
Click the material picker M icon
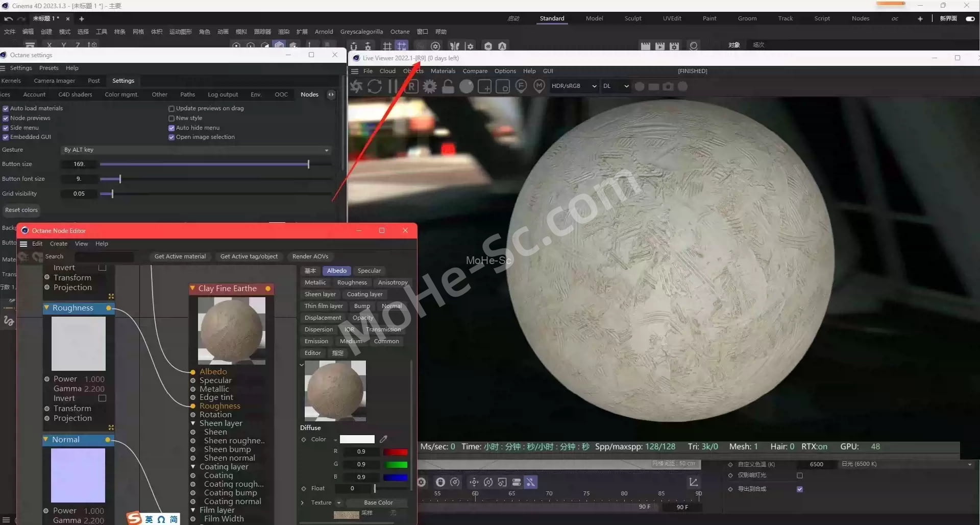tap(539, 86)
